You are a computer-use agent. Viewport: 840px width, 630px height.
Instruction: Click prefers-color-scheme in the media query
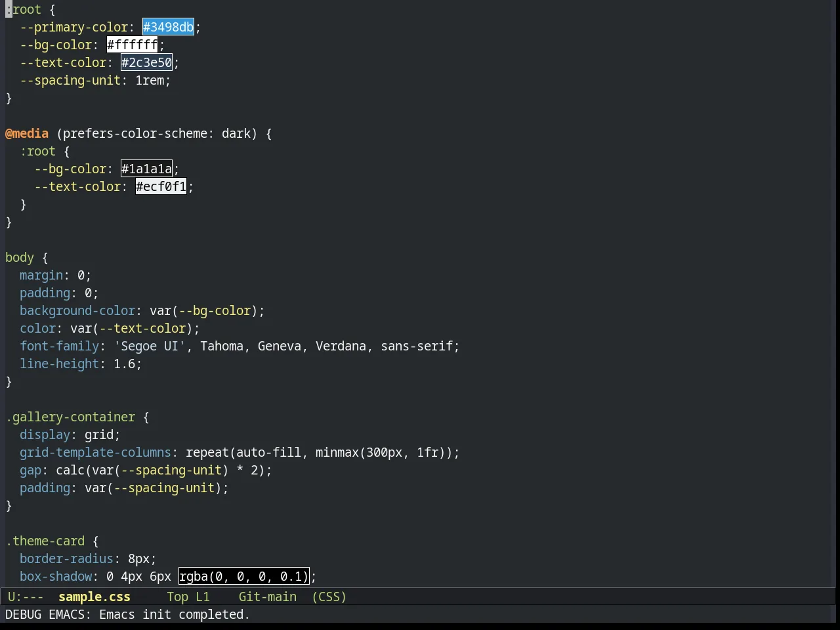point(135,133)
